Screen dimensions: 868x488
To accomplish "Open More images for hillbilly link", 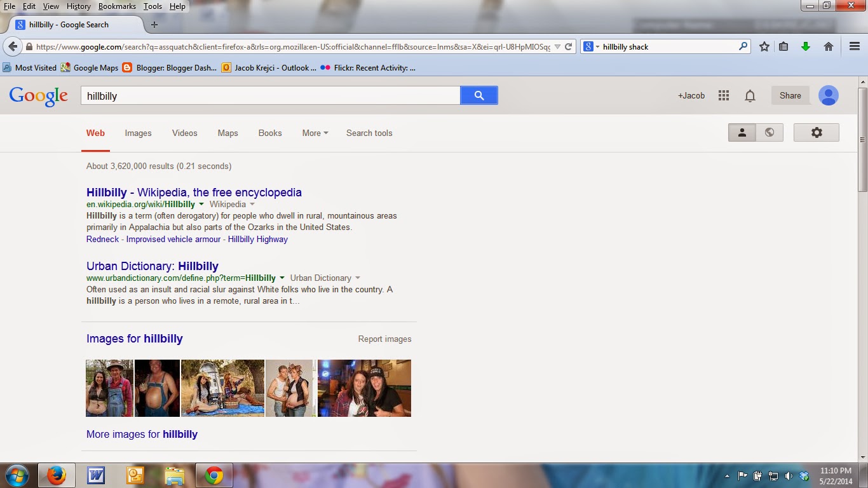I will [x=142, y=435].
